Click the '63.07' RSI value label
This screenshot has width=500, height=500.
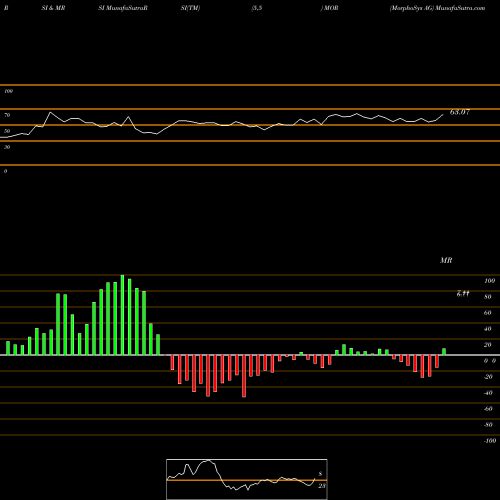tap(460, 112)
